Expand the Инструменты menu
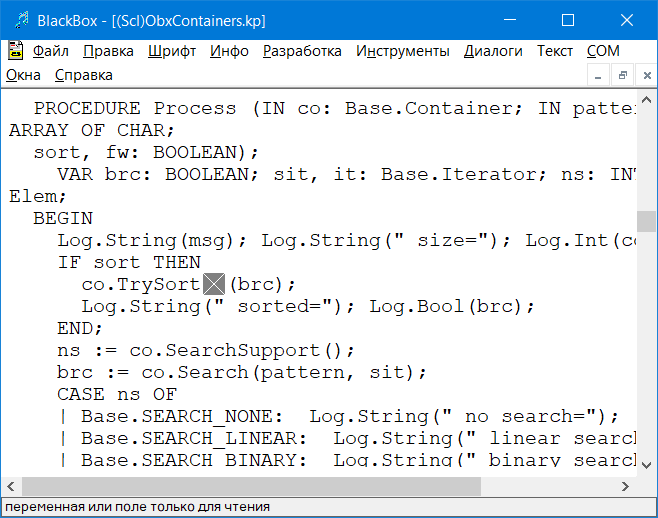Screen dimensions: 658x518 click(403, 51)
